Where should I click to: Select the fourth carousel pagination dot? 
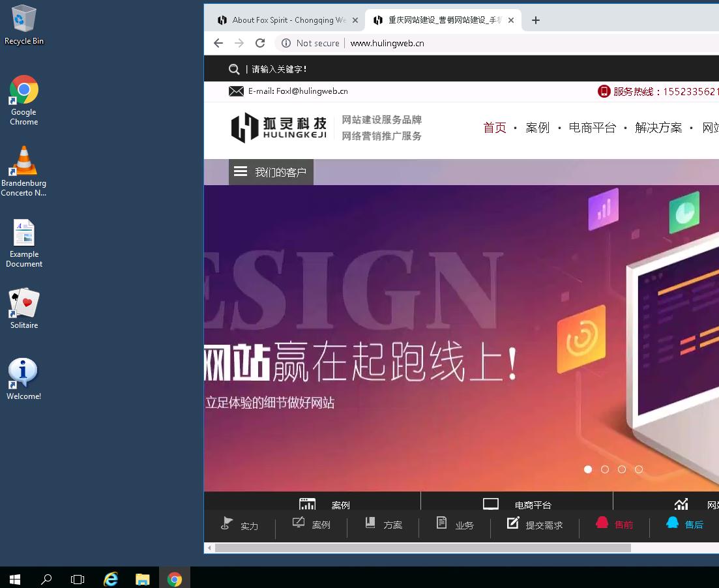pos(639,469)
